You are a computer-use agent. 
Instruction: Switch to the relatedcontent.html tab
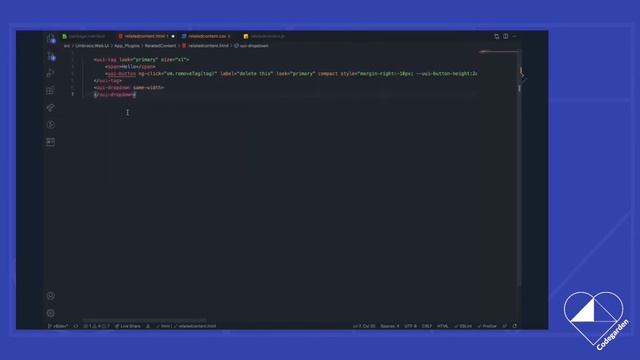tap(146, 36)
